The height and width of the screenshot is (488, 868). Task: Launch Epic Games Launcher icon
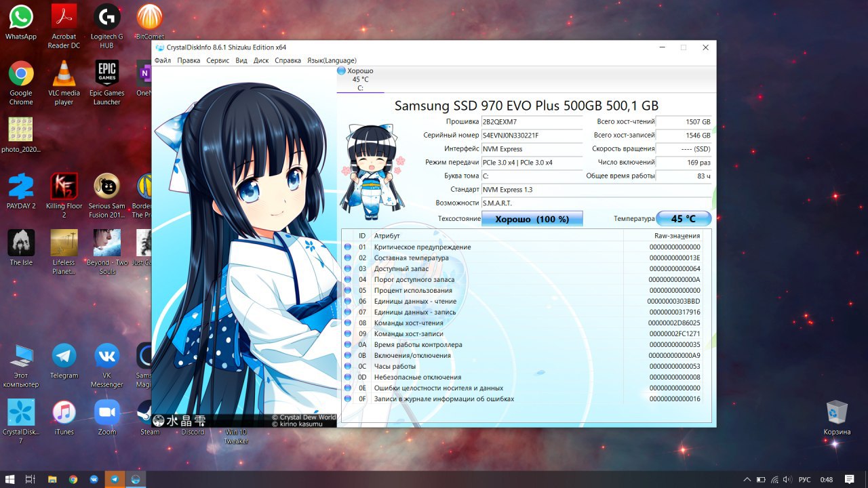click(106, 83)
